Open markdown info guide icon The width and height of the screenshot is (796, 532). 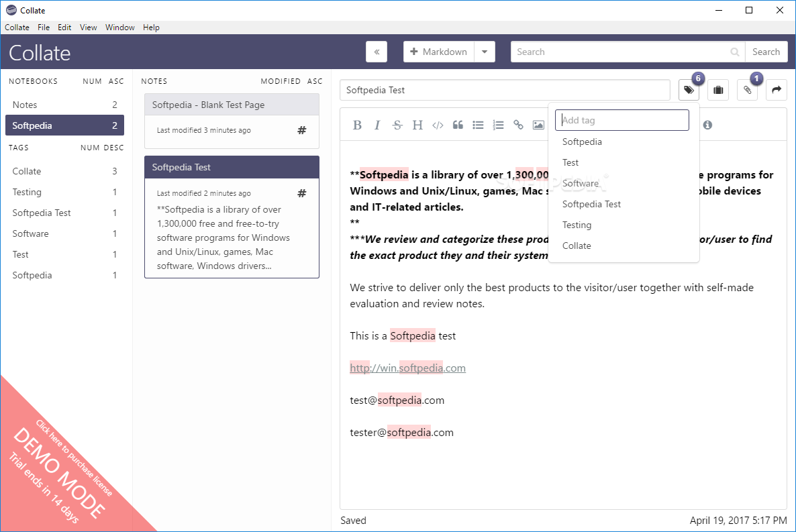pyautogui.click(x=707, y=125)
